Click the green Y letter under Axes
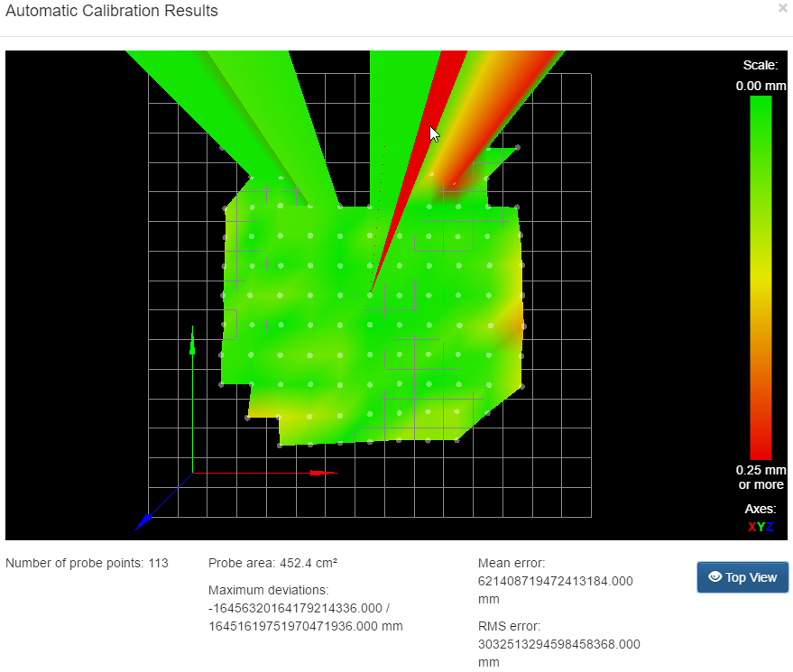Viewport: 793px width, 672px height. click(x=760, y=527)
